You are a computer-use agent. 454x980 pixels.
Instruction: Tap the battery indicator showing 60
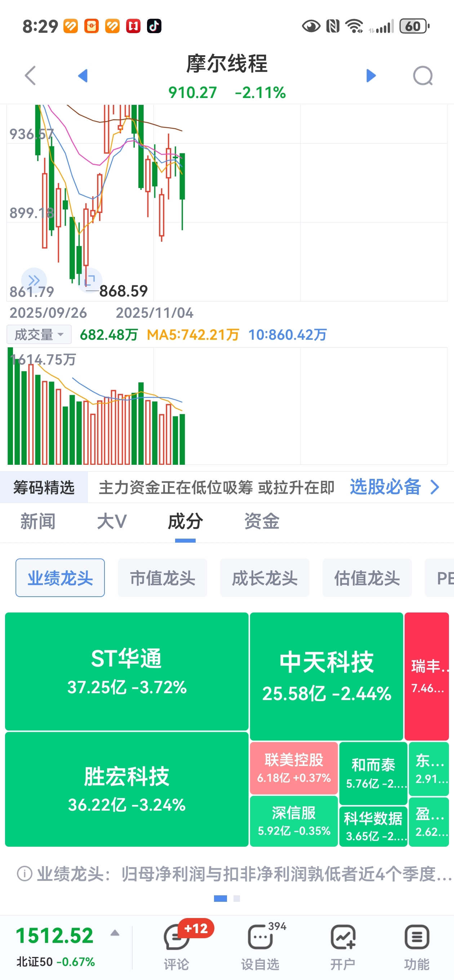pos(414,26)
